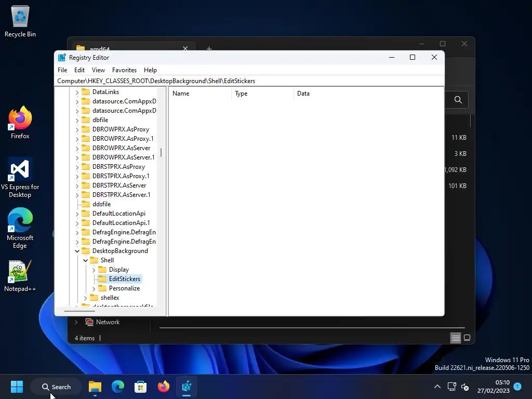Click Registry Editor title bar app icon
Screen dimensions: 532x399
(62, 57)
